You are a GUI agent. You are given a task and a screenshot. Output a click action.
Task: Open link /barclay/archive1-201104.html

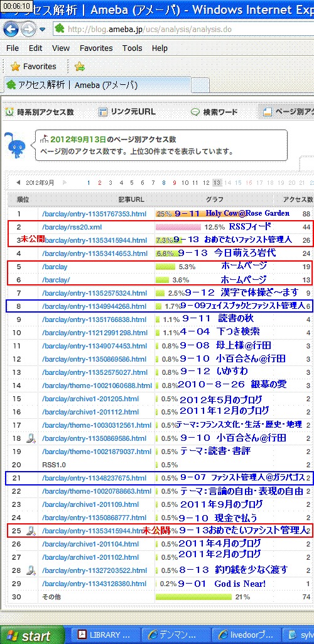click(x=90, y=544)
